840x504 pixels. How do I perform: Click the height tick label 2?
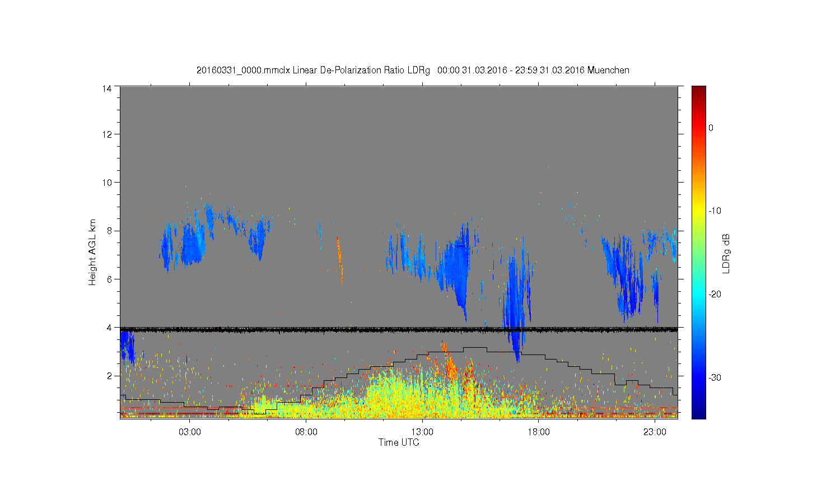[x=109, y=376]
